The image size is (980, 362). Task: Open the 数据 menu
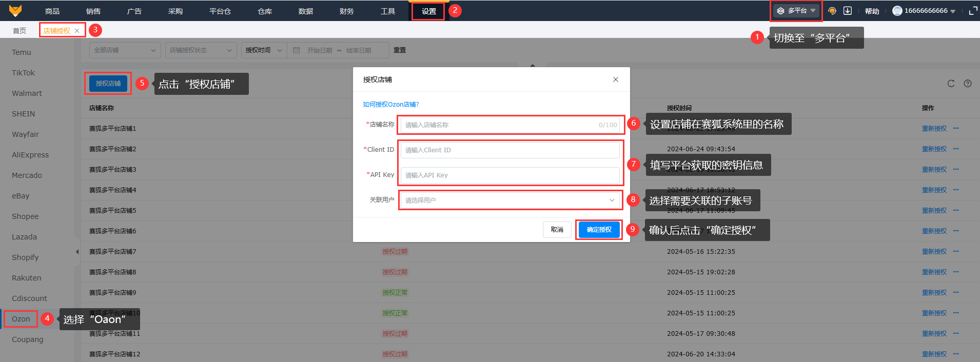(306, 11)
